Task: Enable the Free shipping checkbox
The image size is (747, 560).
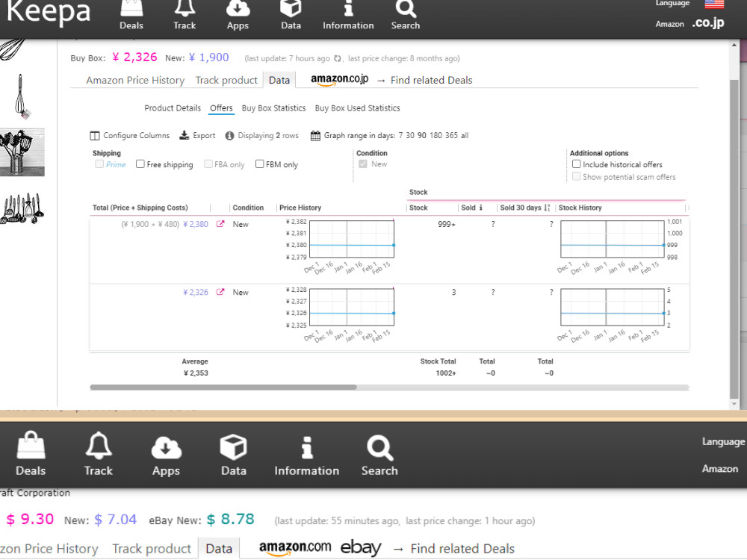Action: coord(140,164)
